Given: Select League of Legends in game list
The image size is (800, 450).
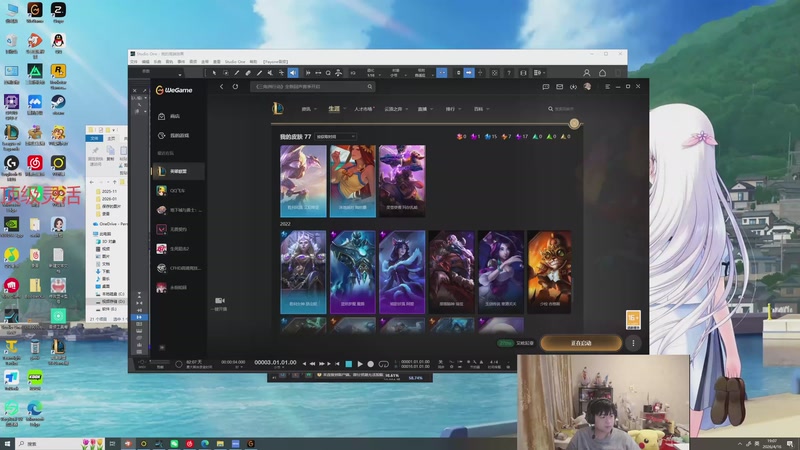Looking at the screenshot, I should [x=179, y=171].
